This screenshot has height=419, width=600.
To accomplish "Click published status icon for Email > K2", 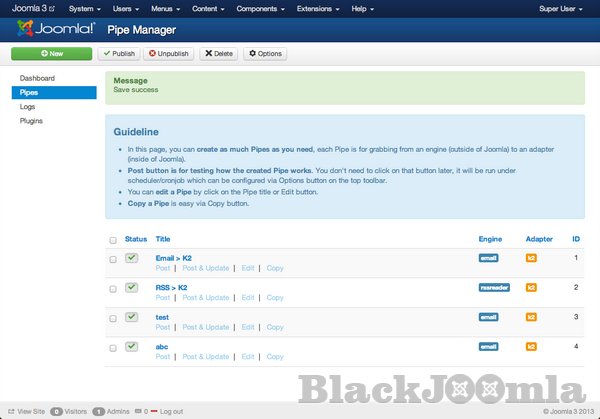I will coord(132,259).
